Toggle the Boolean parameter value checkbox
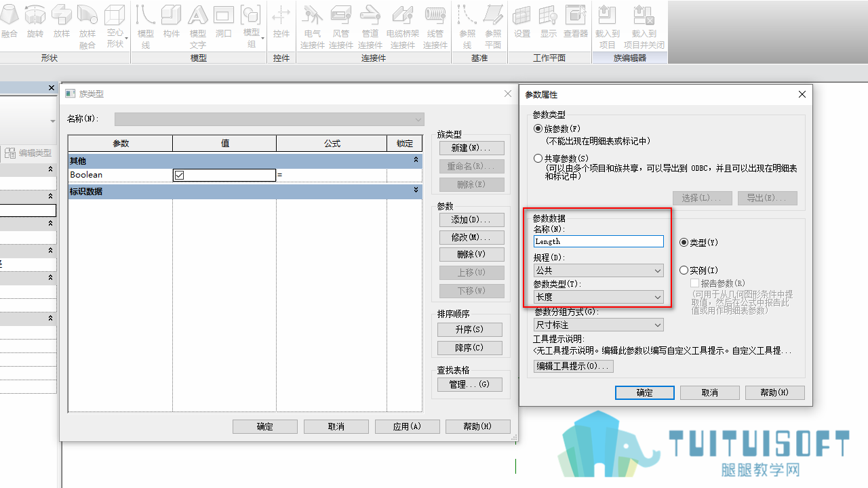This screenshot has height=488, width=868. point(179,175)
